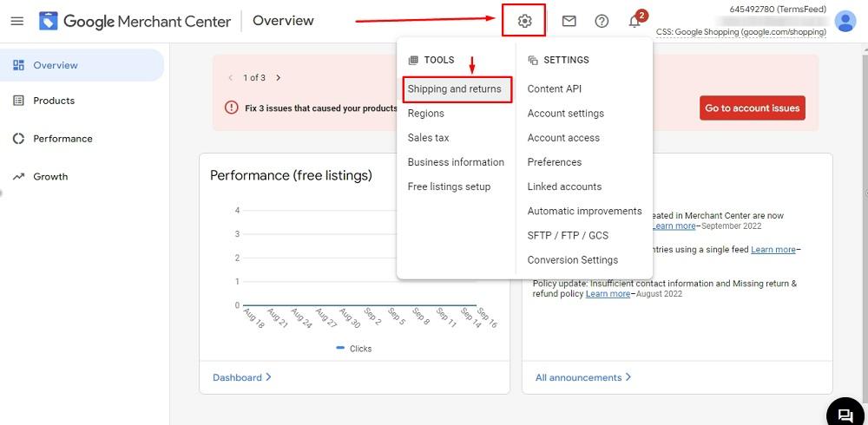Viewport: 868px width, 425px height.
Task: Open All announcements link
Action: click(583, 377)
